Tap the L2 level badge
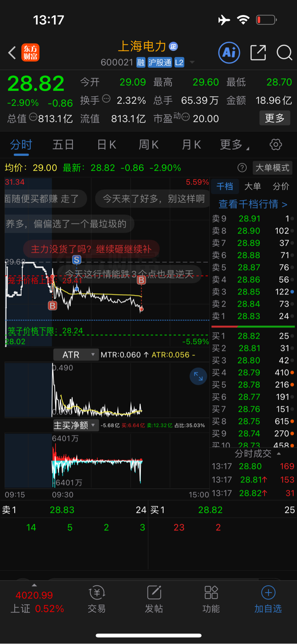 pos(179,62)
